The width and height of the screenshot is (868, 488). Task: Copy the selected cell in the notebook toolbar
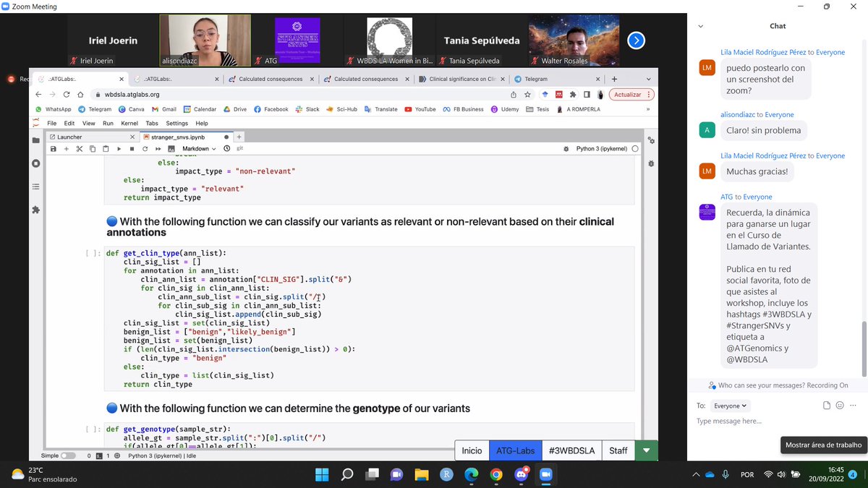[93, 149]
